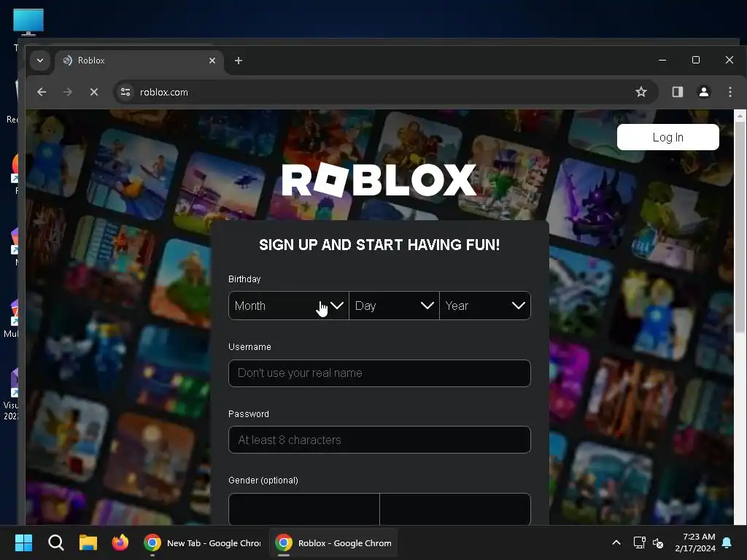Maximize the Chrome window
This screenshot has height=560, width=747.
tap(695, 60)
